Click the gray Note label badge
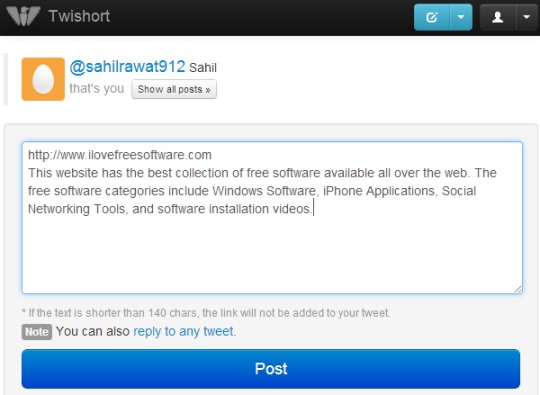The width and height of the screenshot is (540, 395). [x=37, y=332]
